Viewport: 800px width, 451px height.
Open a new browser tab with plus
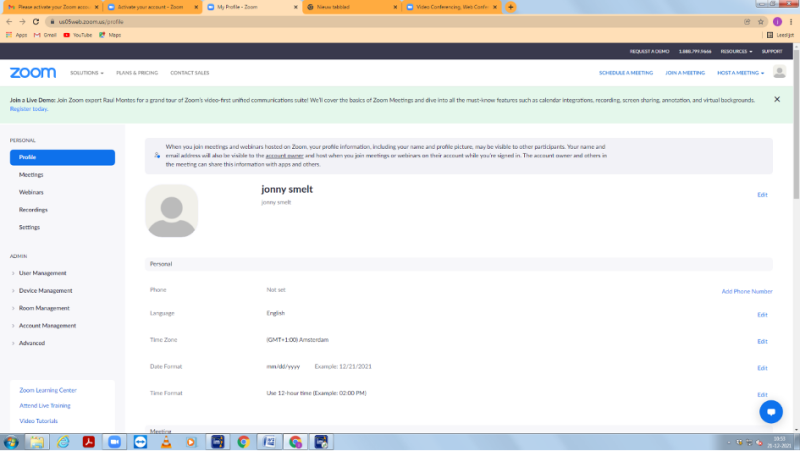point(510,7)
